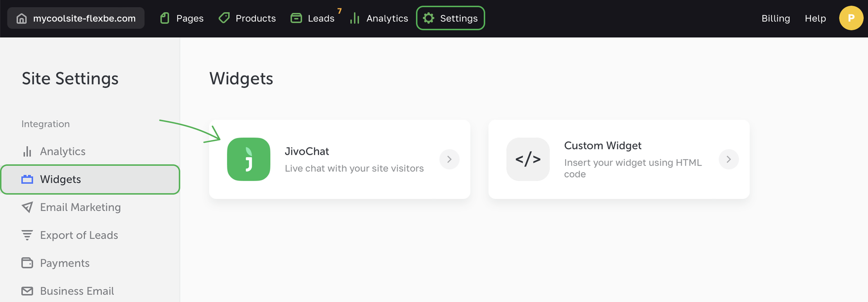The image size is (868, 302).
Task: Click the home icon beside mycoolsite-flexbe.com
Action: point(21,19)
